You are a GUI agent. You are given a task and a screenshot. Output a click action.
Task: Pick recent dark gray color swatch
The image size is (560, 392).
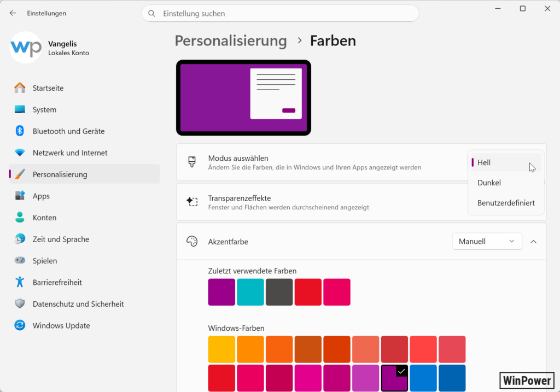pos(279,292)
